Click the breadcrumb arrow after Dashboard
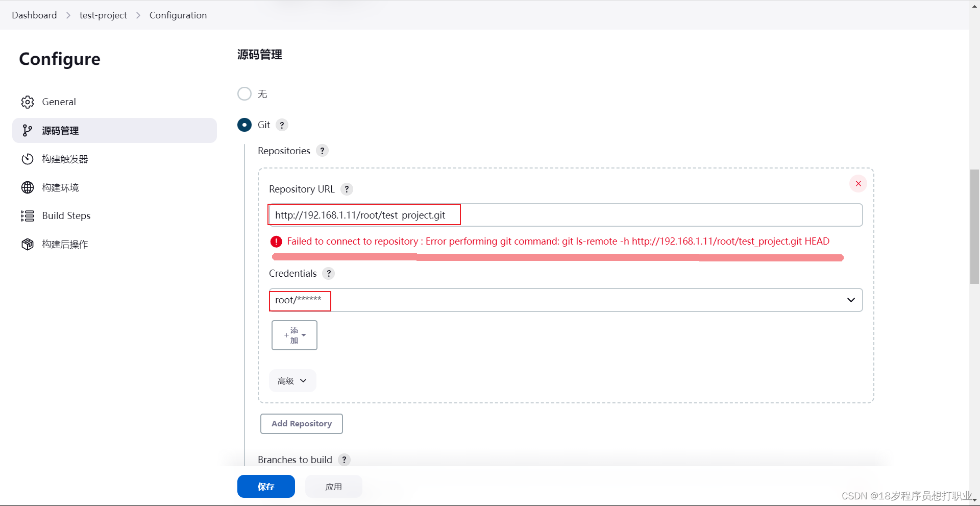 tap(68, 15)
